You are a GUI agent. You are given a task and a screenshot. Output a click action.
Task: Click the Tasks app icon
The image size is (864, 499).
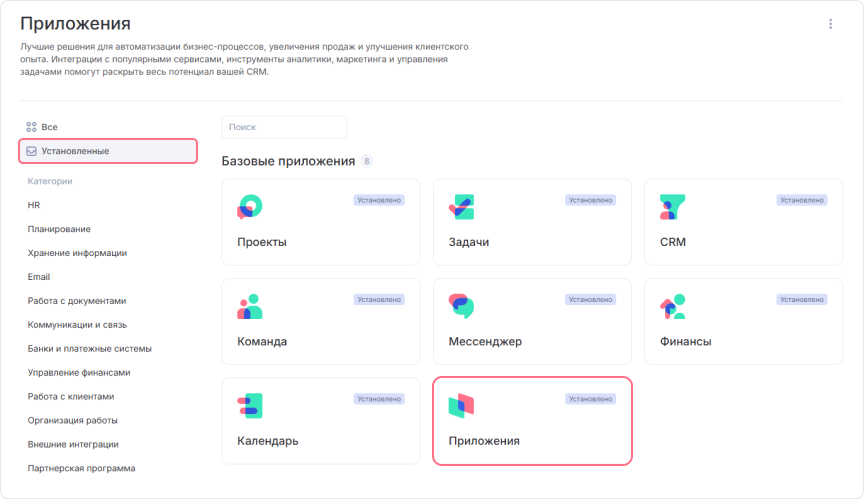pos(461,207)
